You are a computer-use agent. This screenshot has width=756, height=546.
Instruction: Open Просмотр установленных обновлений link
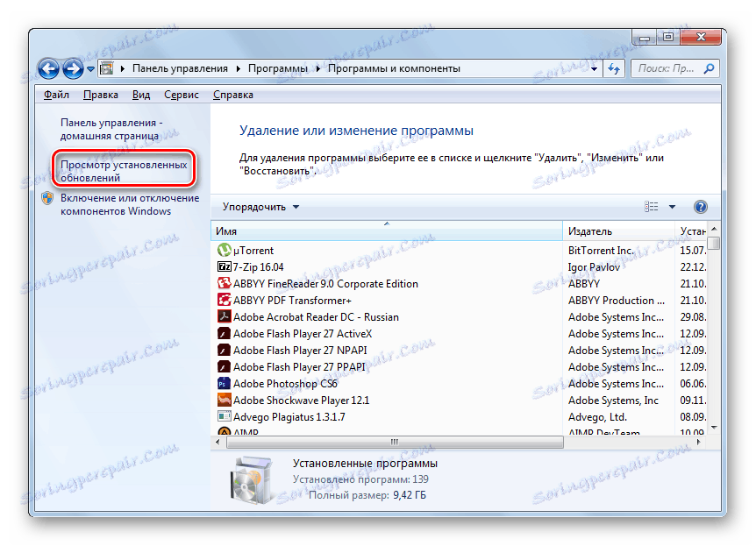124,171
